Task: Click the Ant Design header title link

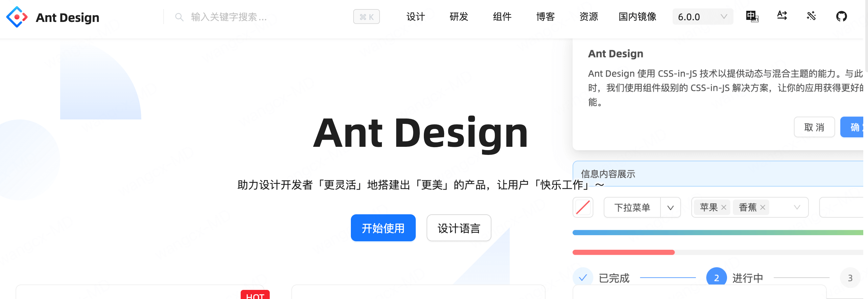Action: click(67, 17)
